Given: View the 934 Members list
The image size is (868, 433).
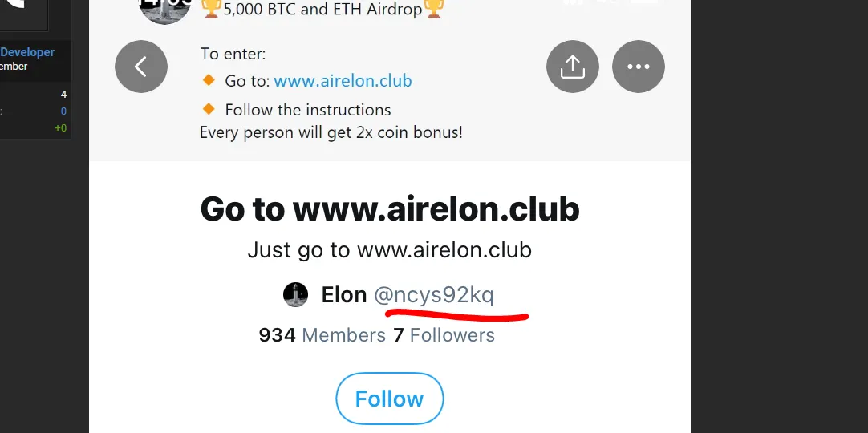Looking at the screenshot, I should point(322,335).
